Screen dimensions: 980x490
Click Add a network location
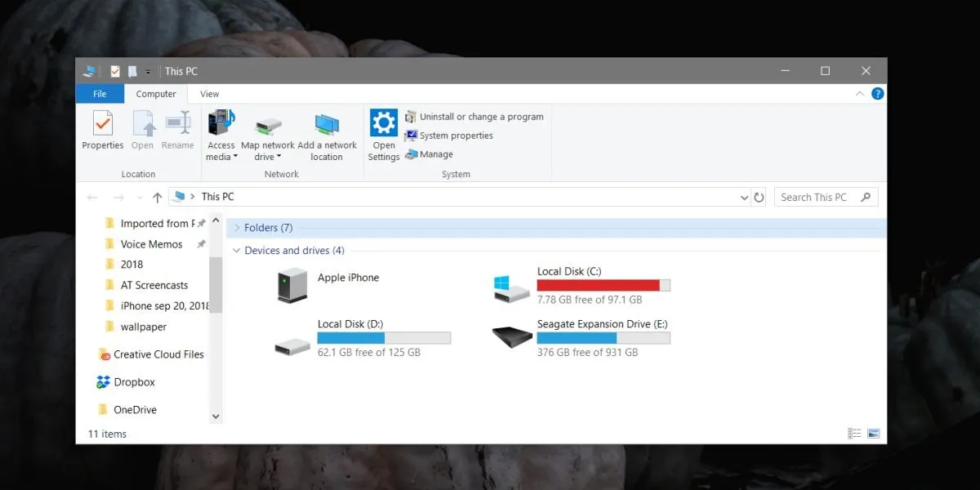click(327, 135)
